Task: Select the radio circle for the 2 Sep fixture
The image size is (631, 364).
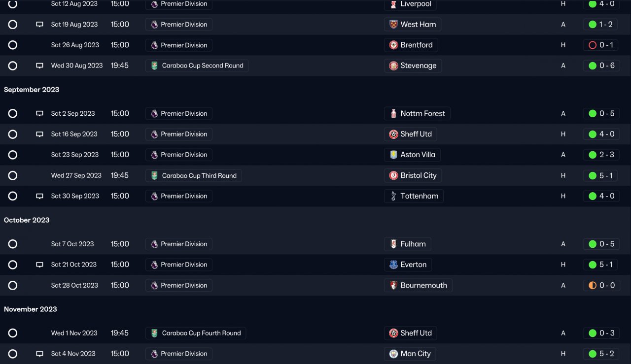Action: (x=13, y=114)
